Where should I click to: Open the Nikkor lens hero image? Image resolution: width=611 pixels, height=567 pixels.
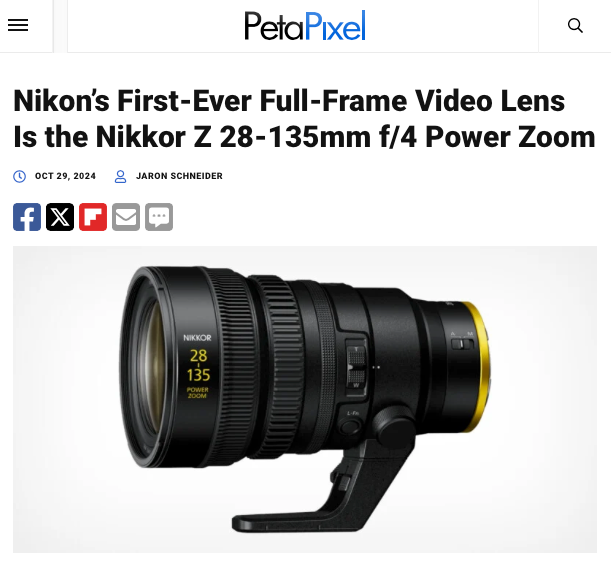(x=305, y=399)
